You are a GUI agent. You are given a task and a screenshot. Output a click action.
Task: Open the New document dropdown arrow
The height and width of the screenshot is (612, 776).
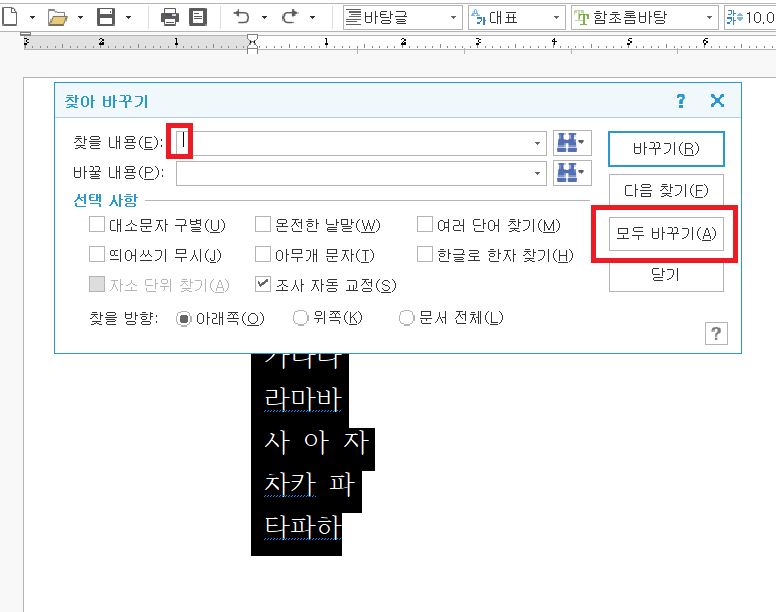coord(32,17)
